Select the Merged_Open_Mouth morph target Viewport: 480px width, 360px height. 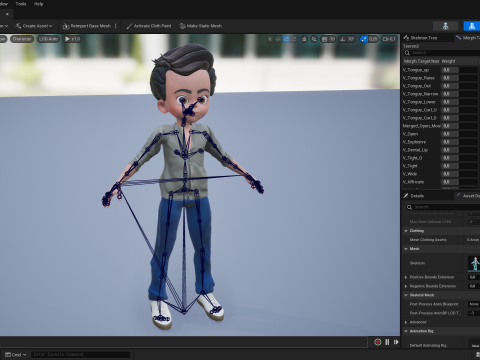point(422,126)
